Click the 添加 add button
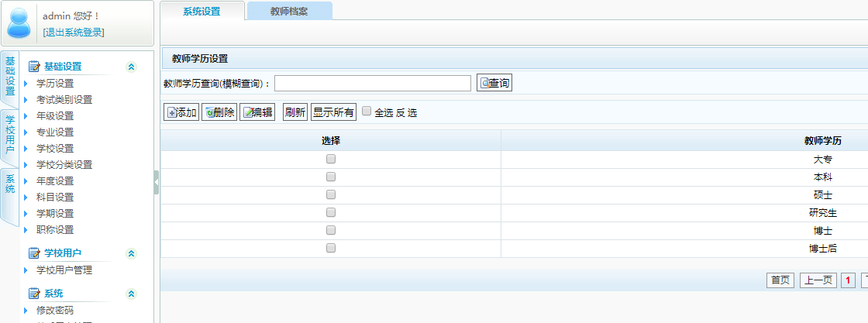The height and width of the screenshot is (323, 868). pos(181,112)
